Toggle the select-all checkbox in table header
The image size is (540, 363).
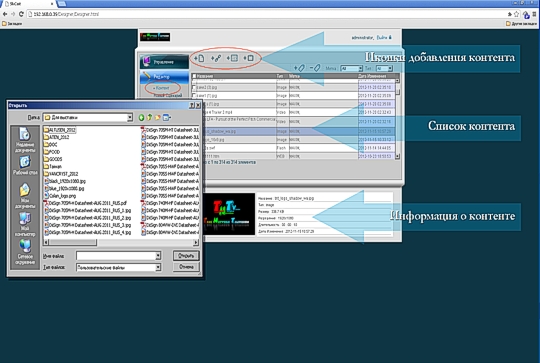(x=194, y=76)
